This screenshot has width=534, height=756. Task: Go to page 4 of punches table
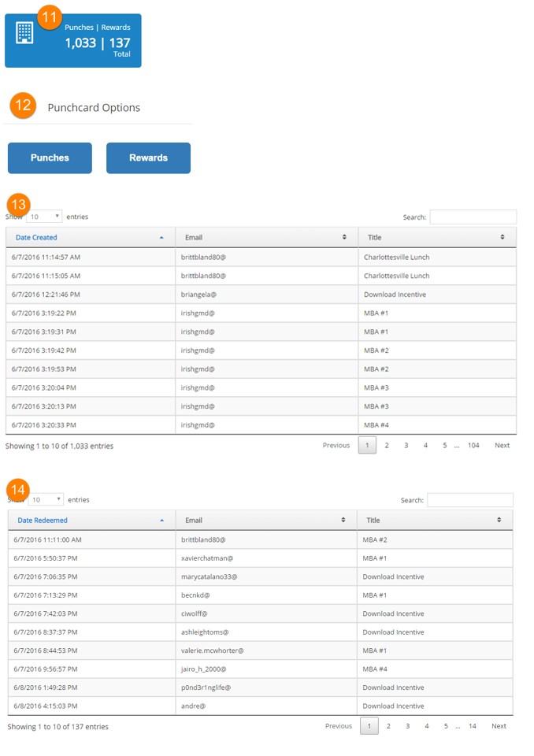[425, 445]
